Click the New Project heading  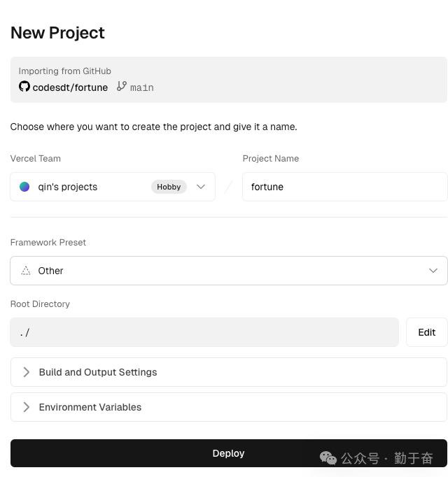click(x=57, y=33)
